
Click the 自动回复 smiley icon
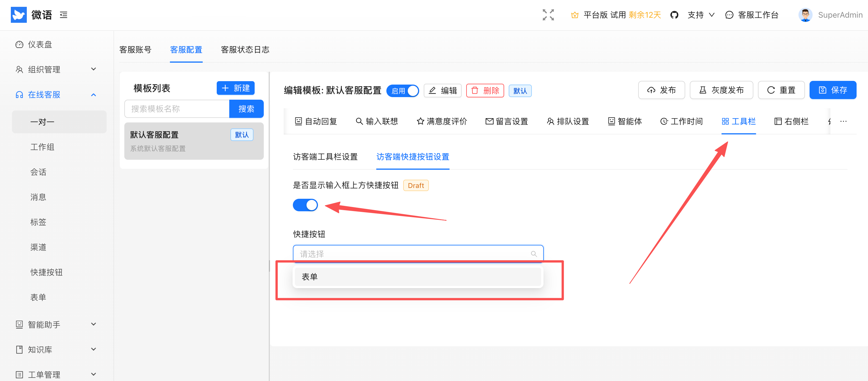pyautogui.click(x=299, y=122)
